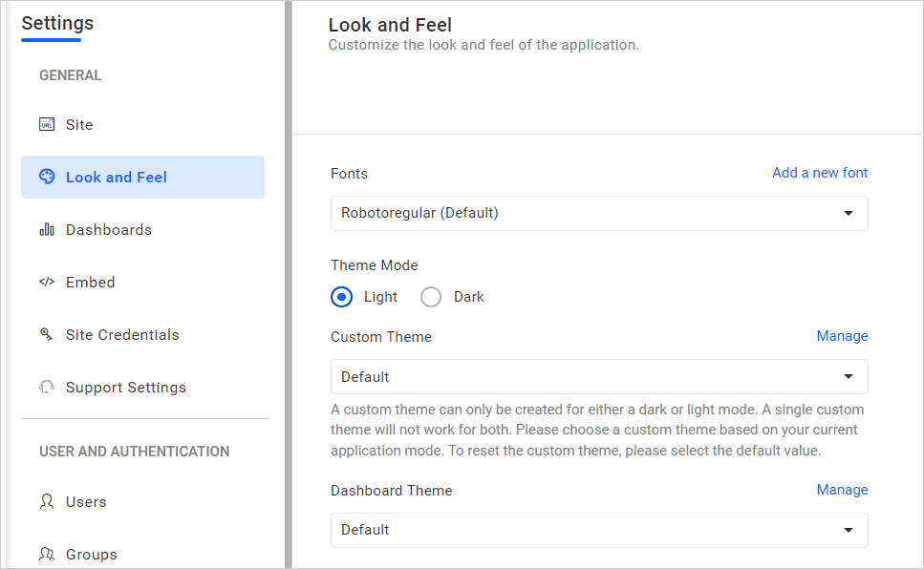Select the Dark theme mode radio button
Screen dimensions: 924x569
point(431,297)
